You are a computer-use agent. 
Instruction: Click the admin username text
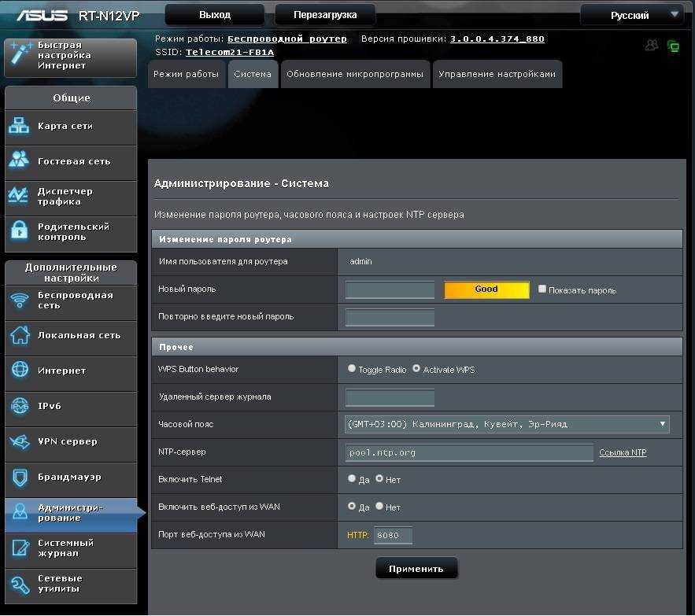coord(360,261)
